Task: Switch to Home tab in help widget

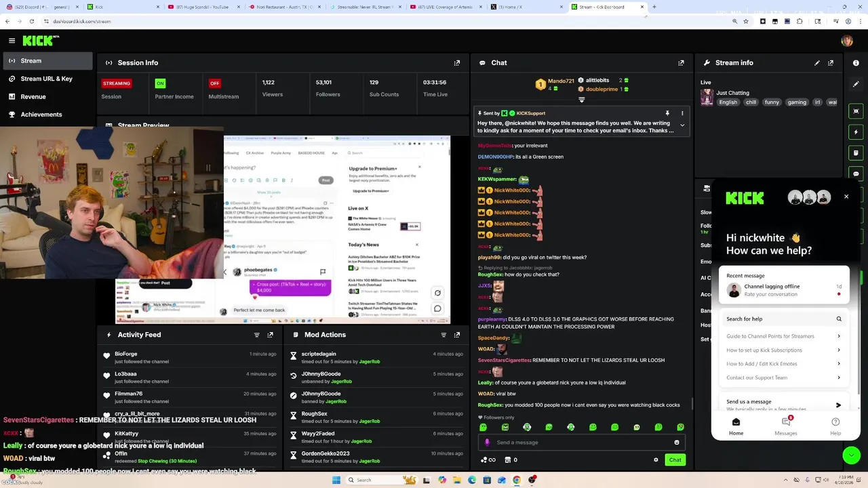Action: (736, 426)
